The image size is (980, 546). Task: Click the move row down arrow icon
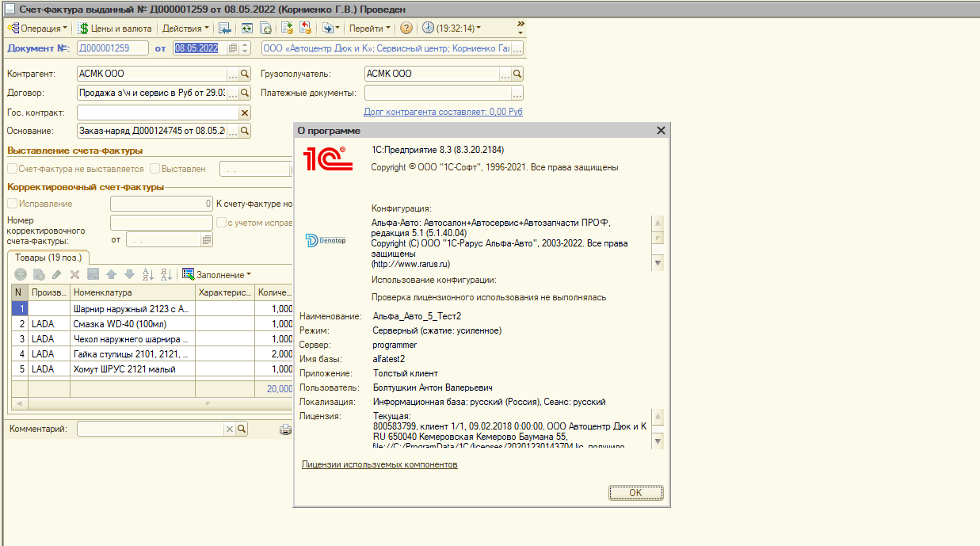(129, 274)
